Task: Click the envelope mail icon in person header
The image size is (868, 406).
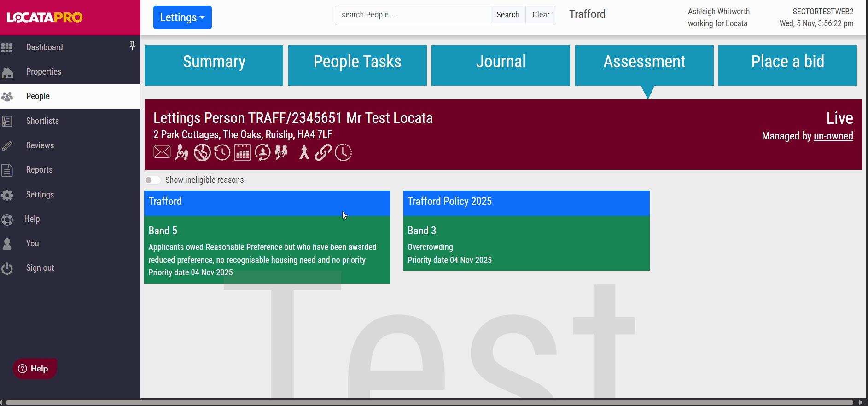Action: pyautogui.click(x=162, y=152)
